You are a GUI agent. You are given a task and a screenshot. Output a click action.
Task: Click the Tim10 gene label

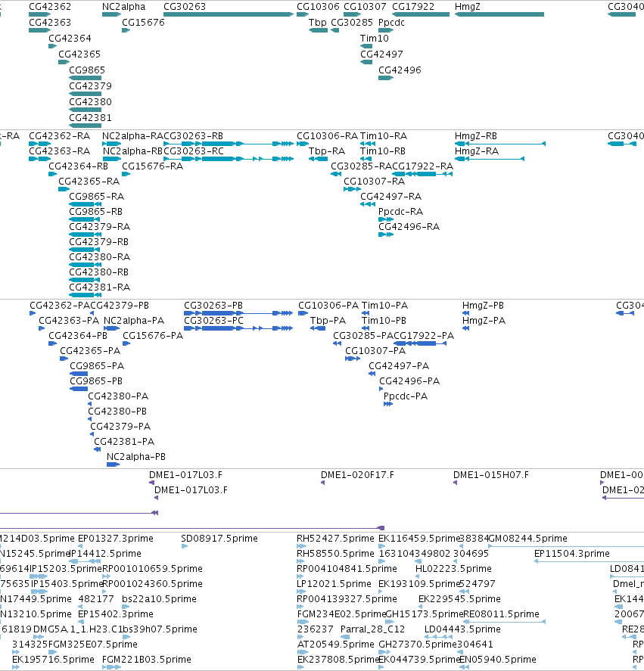coord(375,39)
